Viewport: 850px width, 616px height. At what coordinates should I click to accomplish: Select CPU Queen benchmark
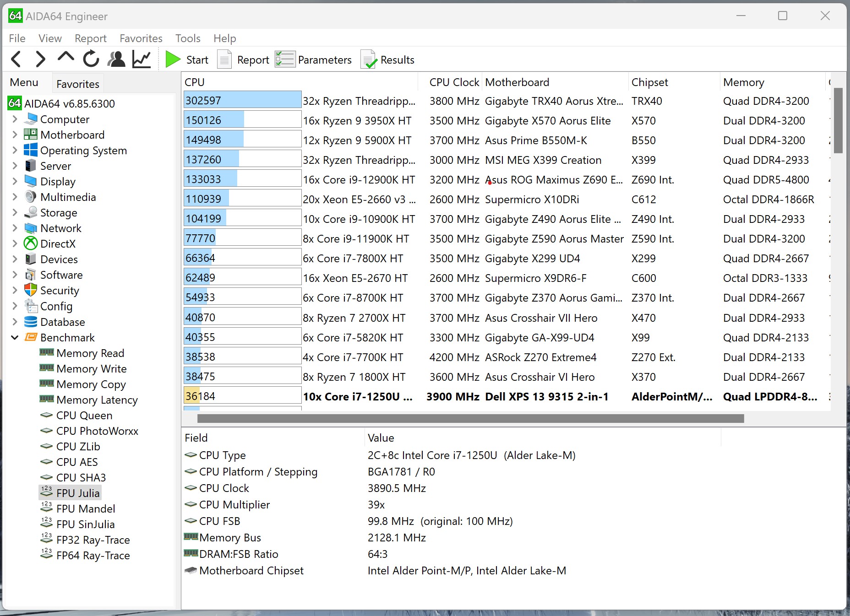pyautogui.click(x=84, y=415)
